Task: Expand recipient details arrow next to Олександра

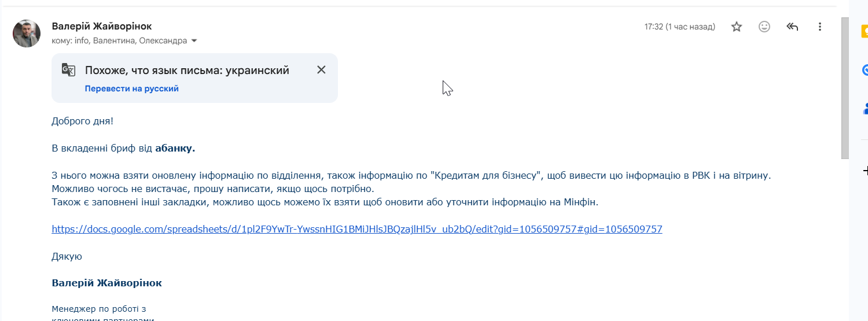Action: click(x=194, y=41)
